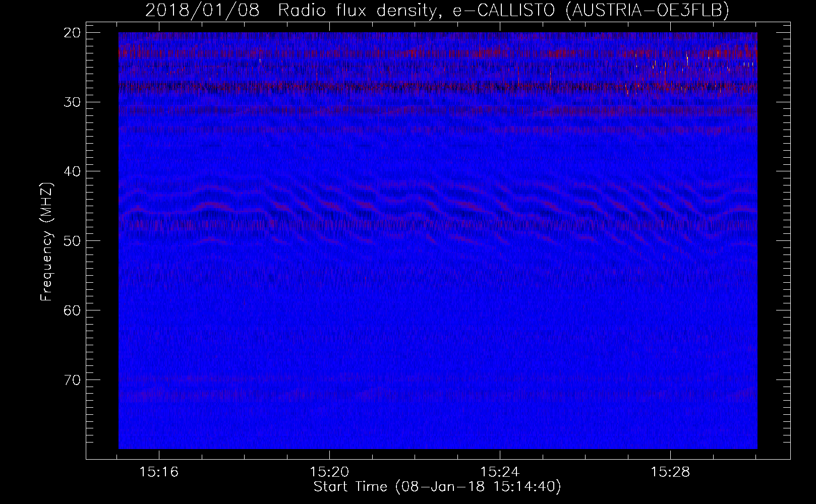Click the Start Time axis label
The width and height of the screenshot is (816, 504).
click(437, 487)
